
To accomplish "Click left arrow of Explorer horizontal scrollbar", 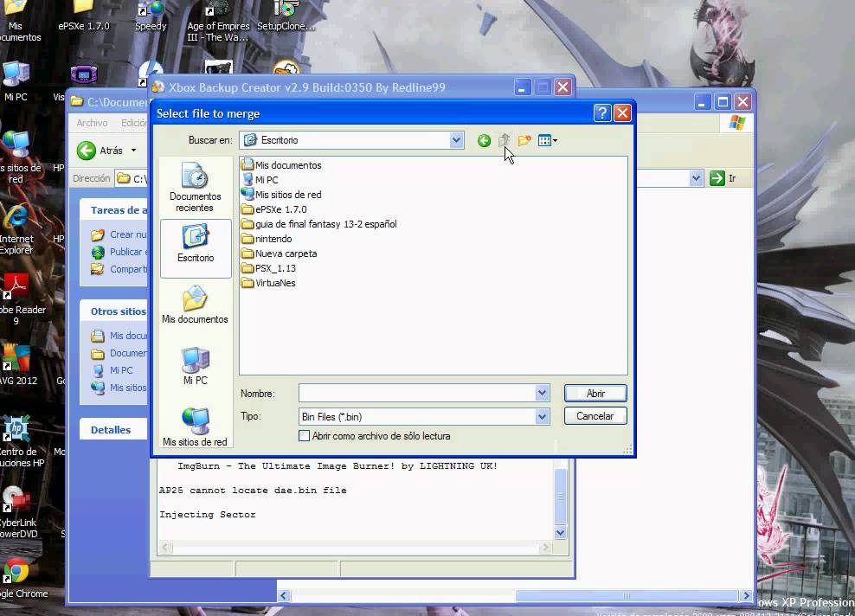I will [284, 596].
